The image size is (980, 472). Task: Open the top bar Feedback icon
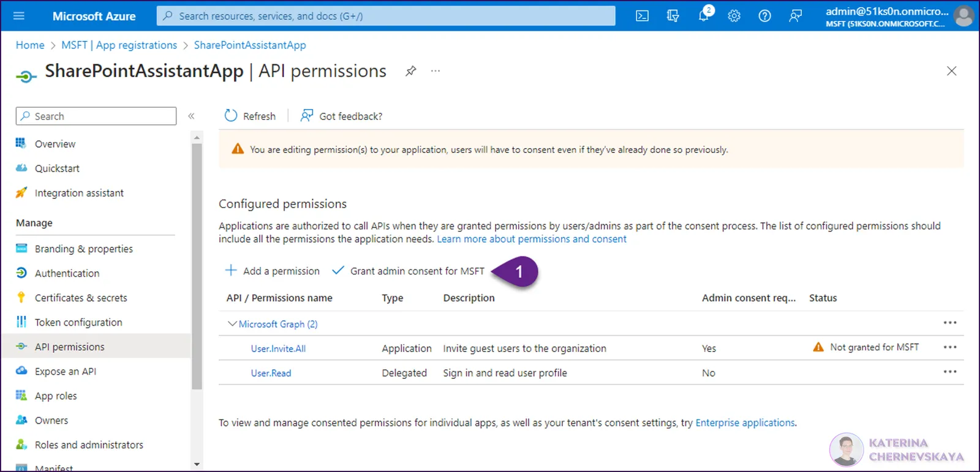(795, 16)
